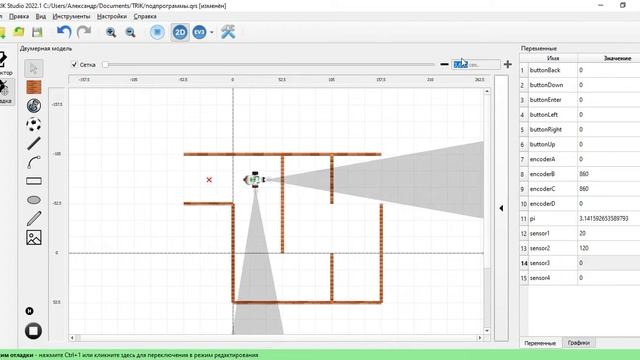Click the red X start marker
Image resolution: width=640 pixels, height=360 pixels.
[x=209, y=180]
